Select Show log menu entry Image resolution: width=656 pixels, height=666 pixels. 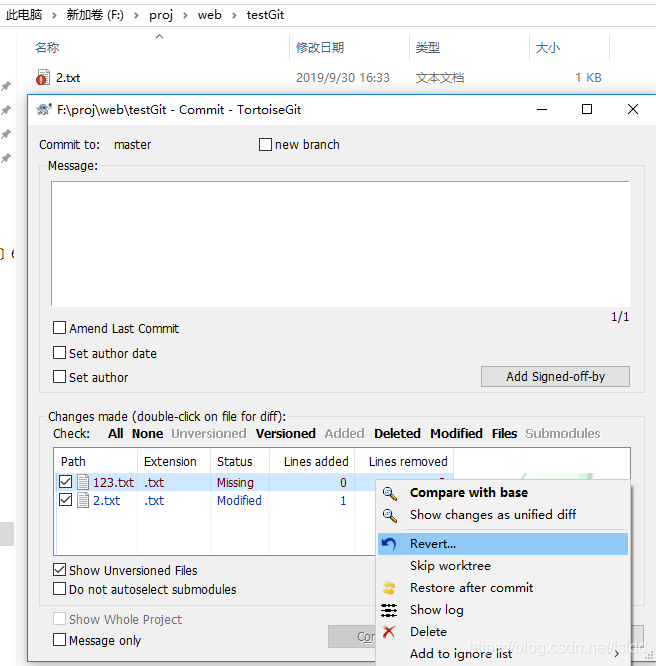click(503, 610)
